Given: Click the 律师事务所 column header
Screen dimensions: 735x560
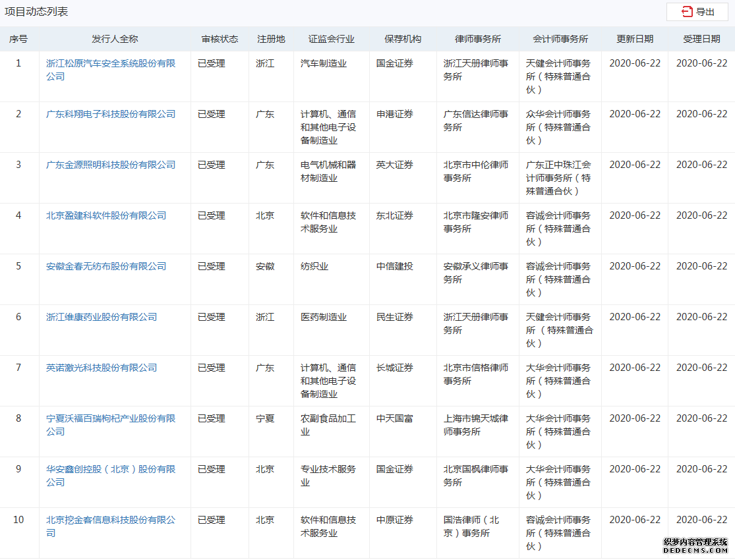Looking at the screenshot, I should pos(478,39).
